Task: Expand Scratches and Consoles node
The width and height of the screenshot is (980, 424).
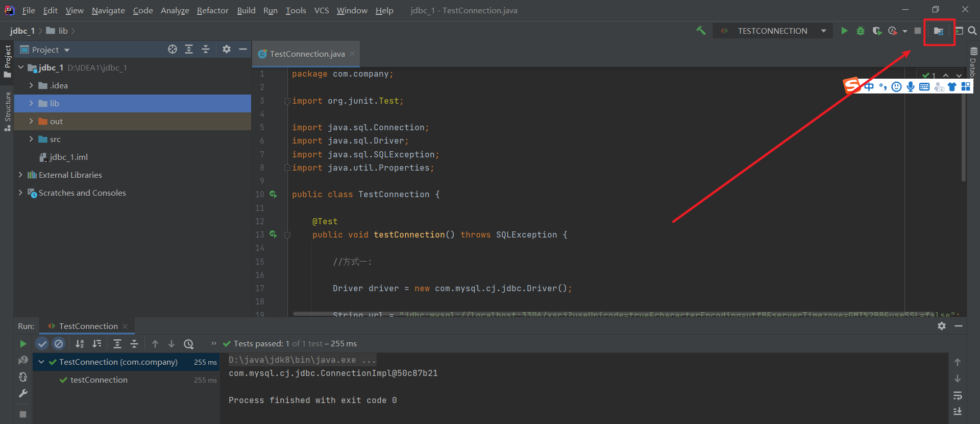Action: (x=20, y=193)
